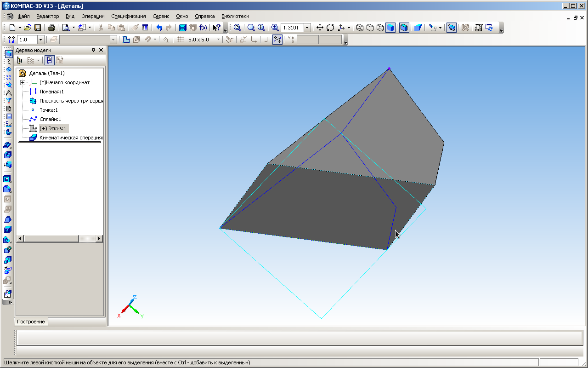
Task: Create a new document with the New icon
Action: [12, 28]
